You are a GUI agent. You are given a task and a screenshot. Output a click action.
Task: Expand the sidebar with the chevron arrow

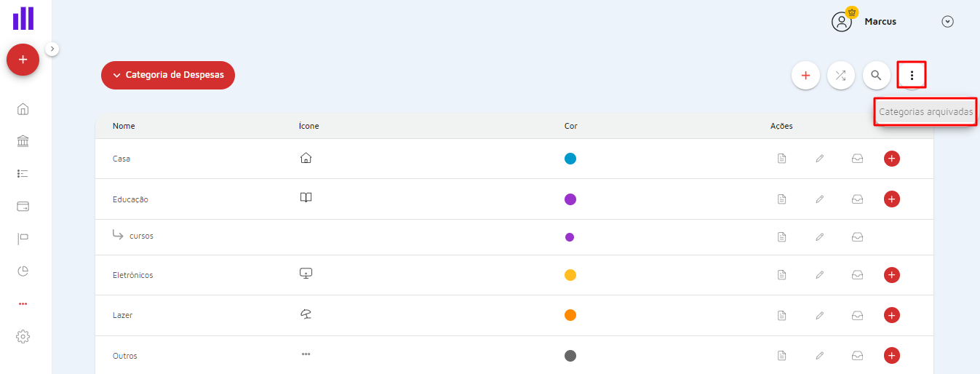(x=52, y=49)
